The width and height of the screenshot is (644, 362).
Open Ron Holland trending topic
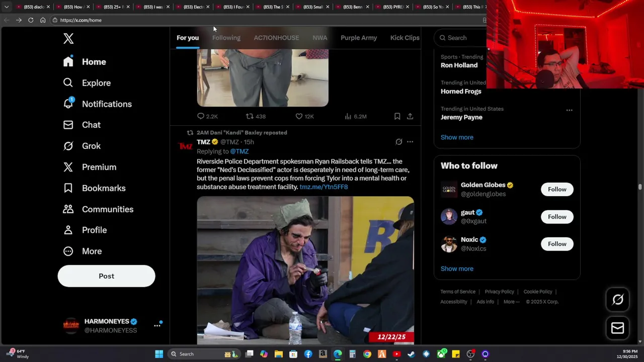pos(459,65)
